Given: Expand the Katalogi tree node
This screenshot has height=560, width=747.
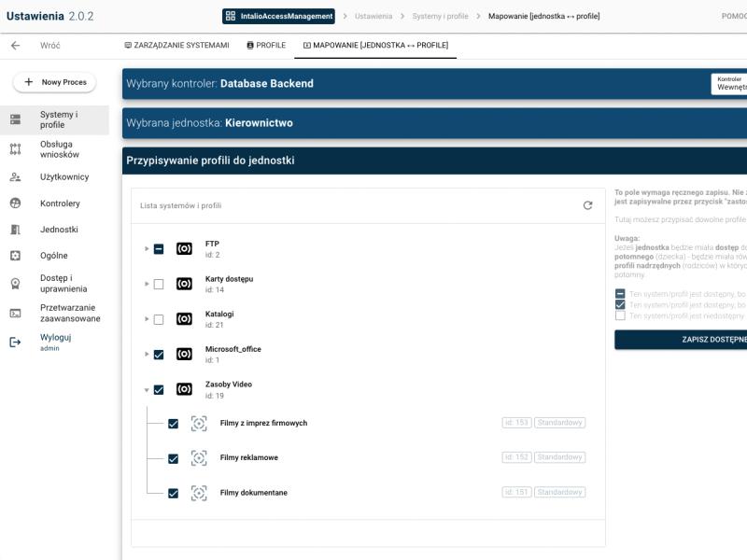Looking at the screenshot, I should pyautogui.click(x=147, y=319).
